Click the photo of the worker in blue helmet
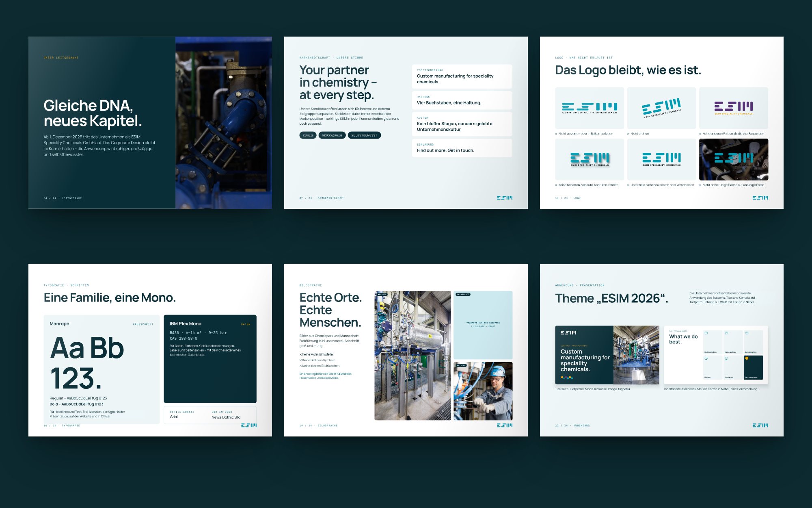This screenshot has height=508, width=812. point(483,391)
